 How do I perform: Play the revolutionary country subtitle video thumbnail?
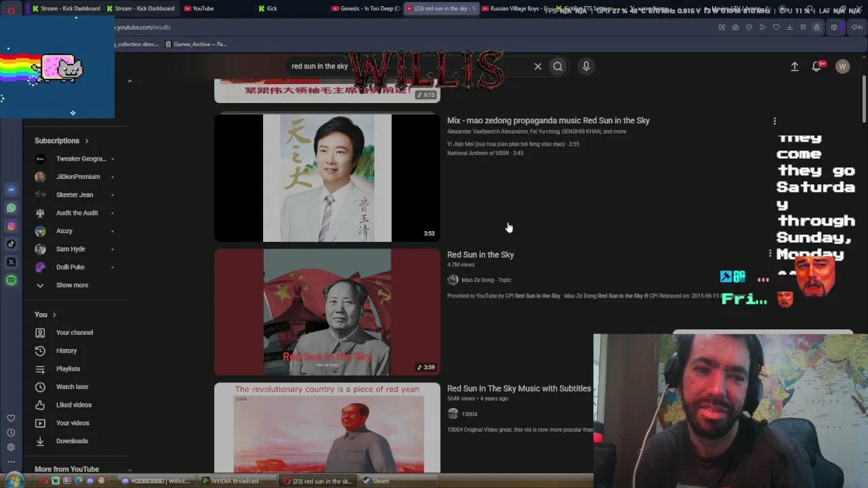point(327,428)
